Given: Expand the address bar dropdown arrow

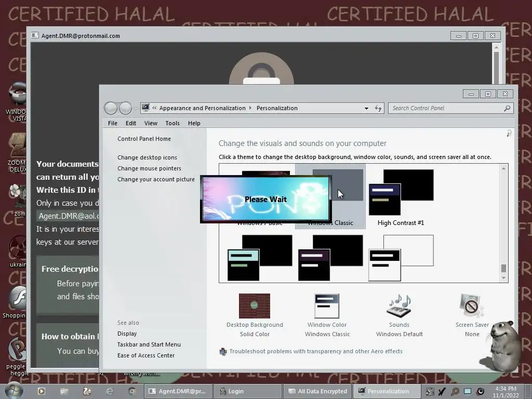Looking at the screenshot, I should click(x=366, y=108).
